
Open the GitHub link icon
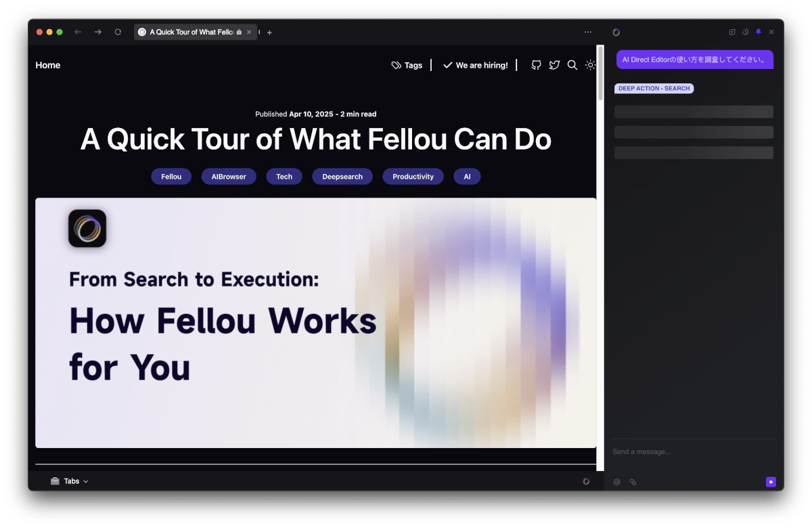pos(536,65)
